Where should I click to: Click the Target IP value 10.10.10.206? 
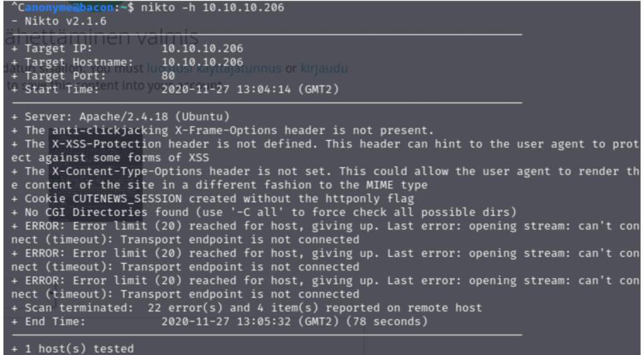click(202, 48)
